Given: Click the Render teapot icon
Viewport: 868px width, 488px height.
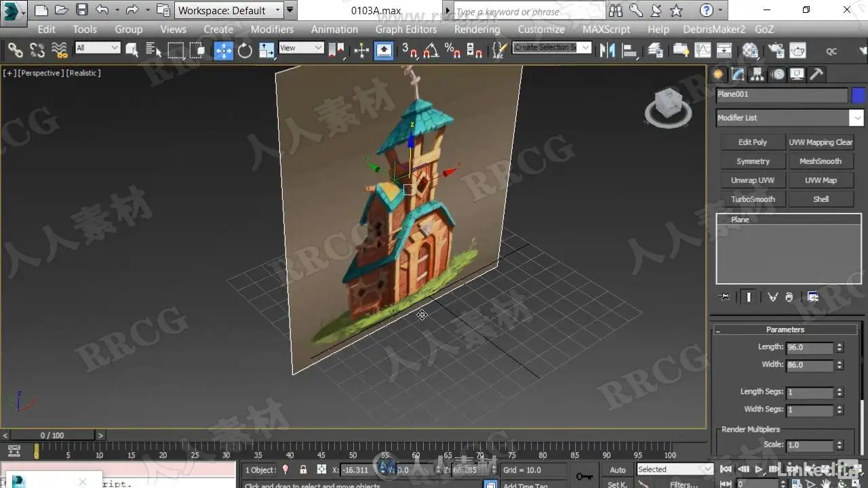Looking at the screenshot, I should coord(797,50).
